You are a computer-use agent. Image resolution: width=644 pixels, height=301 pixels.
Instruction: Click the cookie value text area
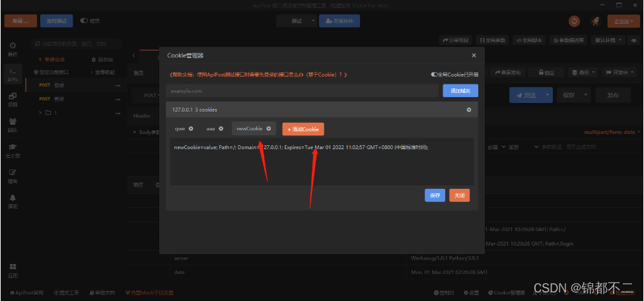(322, 162)
